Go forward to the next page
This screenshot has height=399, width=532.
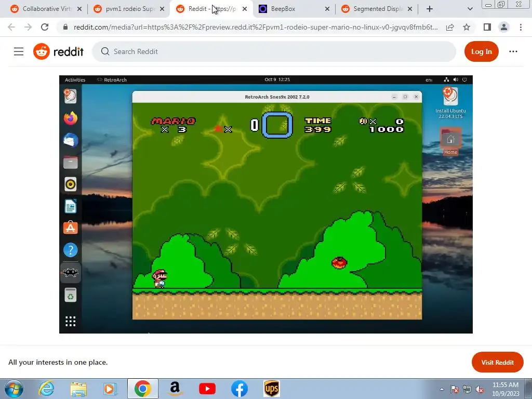pyautogui.click(x=28, y=27)
